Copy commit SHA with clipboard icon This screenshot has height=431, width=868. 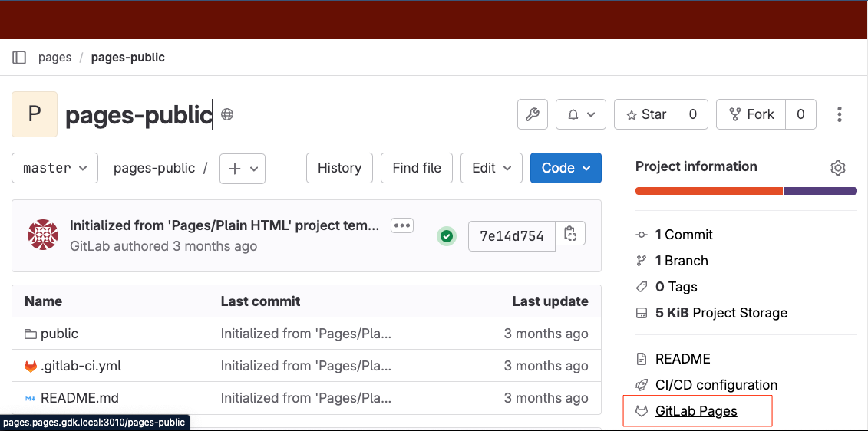(x=569, y=234)
